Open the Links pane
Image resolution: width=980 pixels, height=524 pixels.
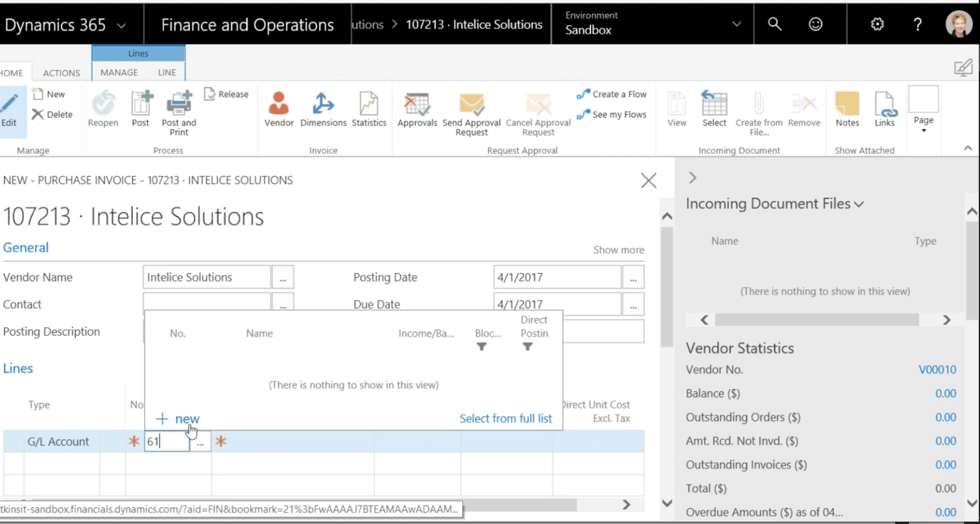(884, 109)
